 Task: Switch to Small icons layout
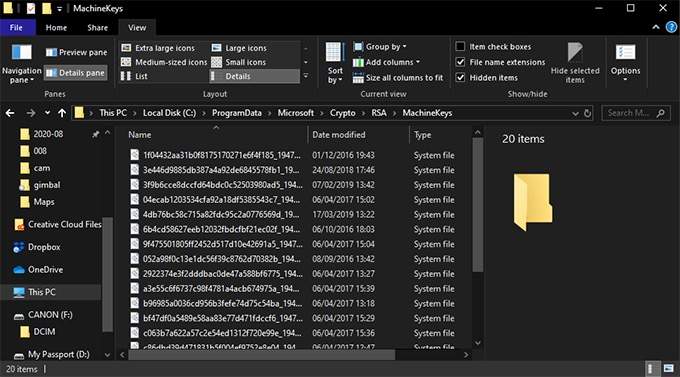pos(239,62)
